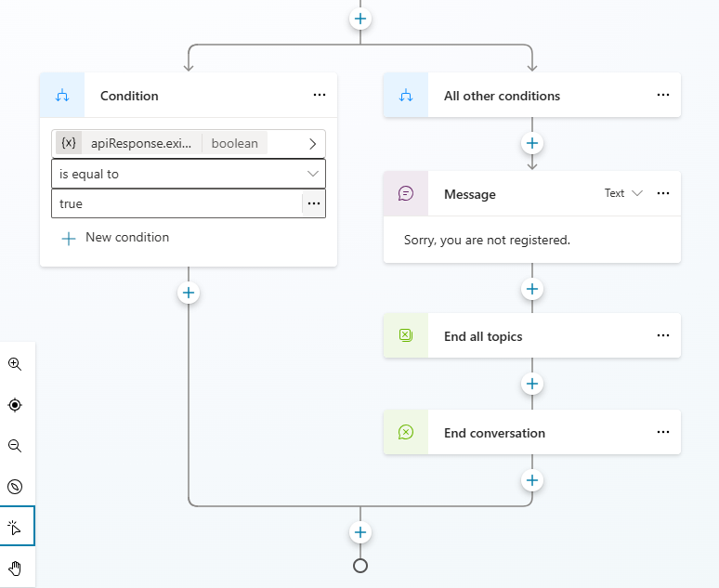
Task: Open the Message Text type dropdown
Action: [622, 194]
